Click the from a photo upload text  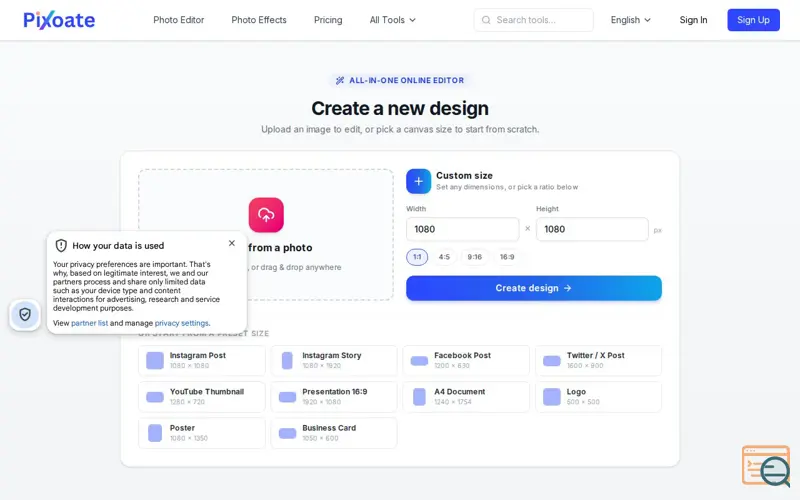tap(280, 247)
